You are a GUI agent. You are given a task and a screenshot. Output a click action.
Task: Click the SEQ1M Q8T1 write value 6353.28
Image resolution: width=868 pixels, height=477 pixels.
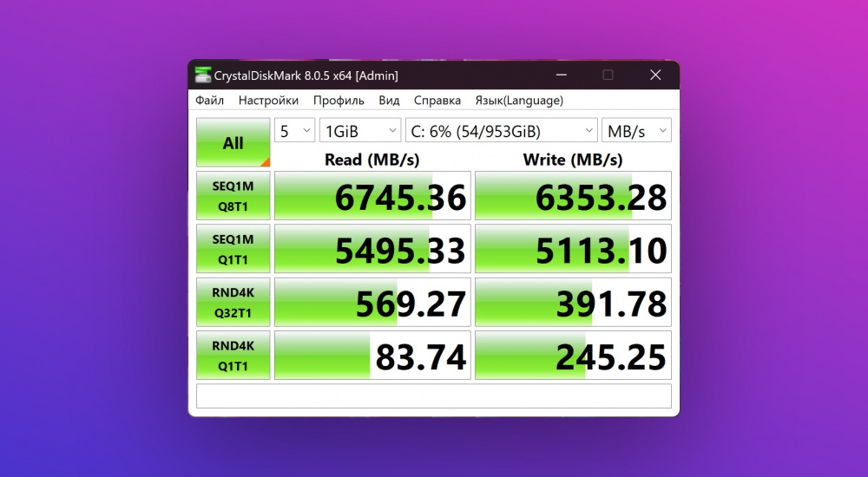[x=573, y=195]
